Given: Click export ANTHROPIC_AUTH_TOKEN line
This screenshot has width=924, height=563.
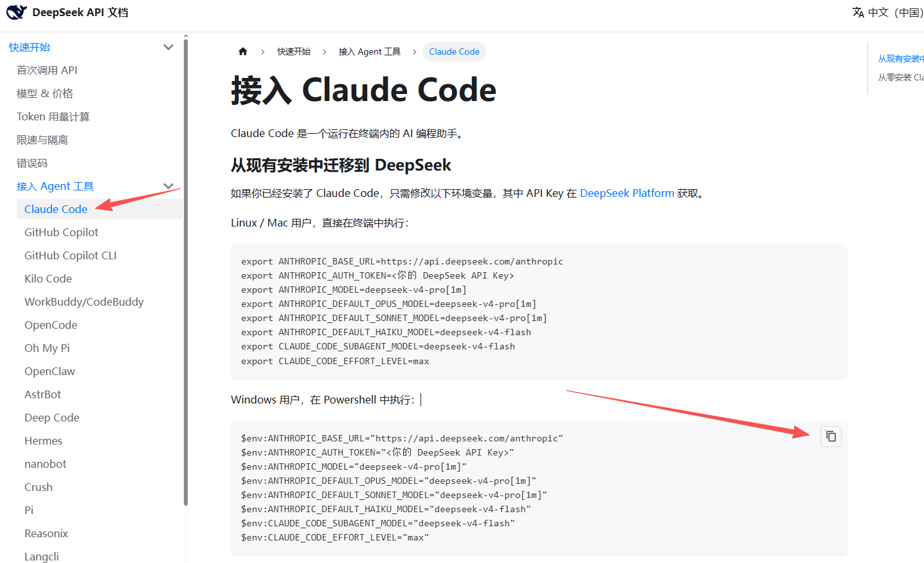Looking at the screenshot, I should [377, 275].
